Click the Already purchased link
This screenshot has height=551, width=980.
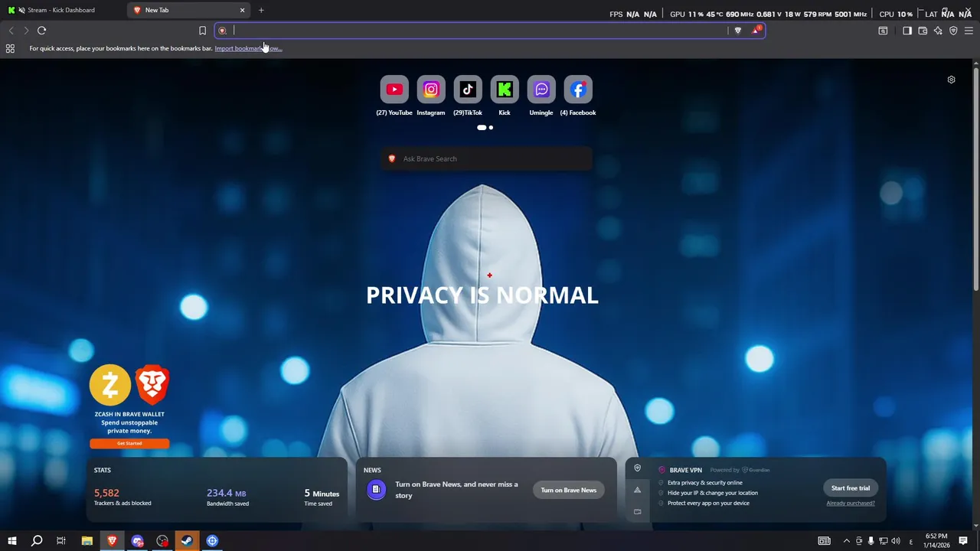(851, 503)
